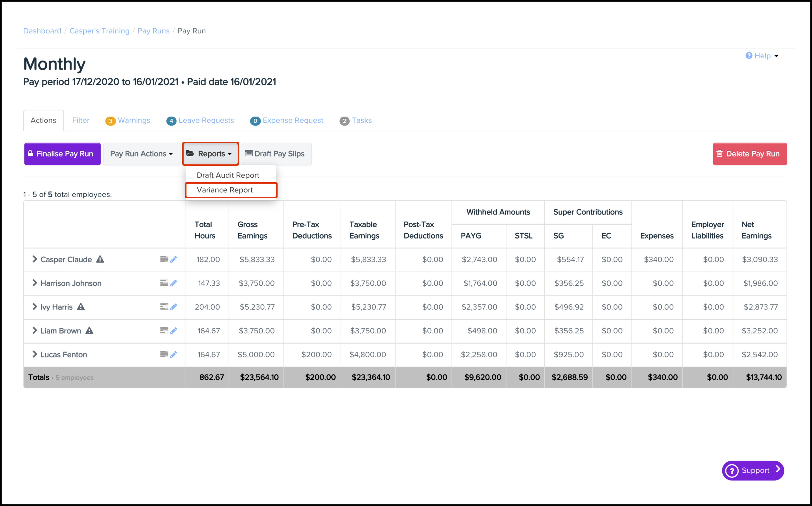Click warning triangle beside Casper Claude

(100, 259)
